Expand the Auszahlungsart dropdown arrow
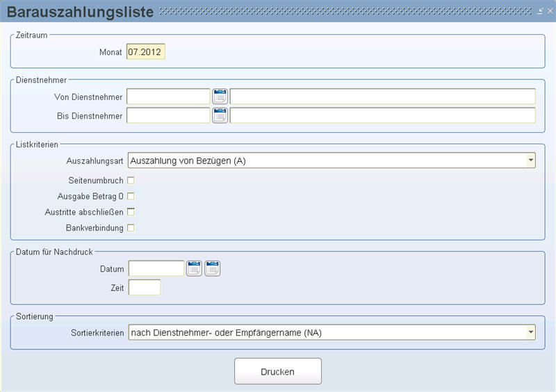The height and width of the screenshot is (392, 556). click(x=530, y=161)
